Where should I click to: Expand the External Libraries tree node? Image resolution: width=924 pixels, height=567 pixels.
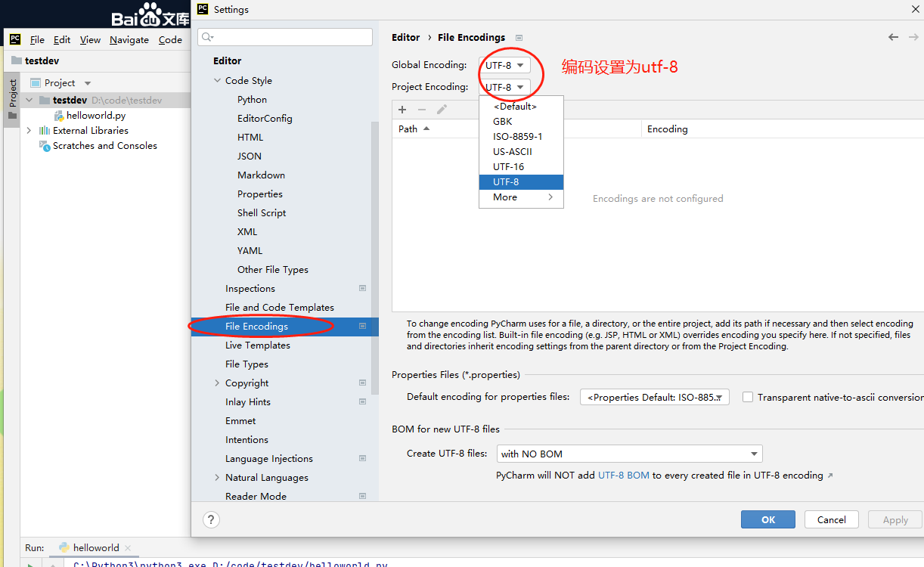pyautogui.click(x=29, y=131)
